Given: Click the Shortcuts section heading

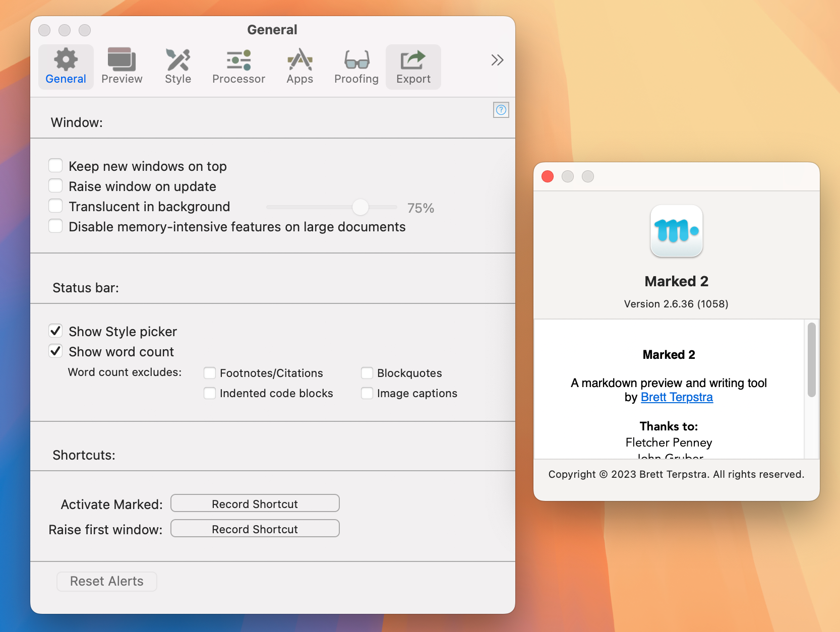Looking at the screenshot, I should click(84, 455).
